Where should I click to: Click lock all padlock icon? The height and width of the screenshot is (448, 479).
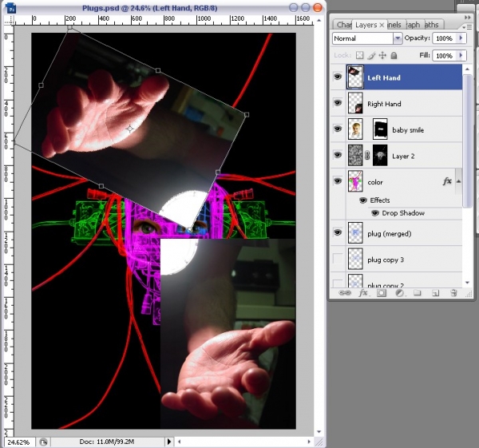[394, 55]
